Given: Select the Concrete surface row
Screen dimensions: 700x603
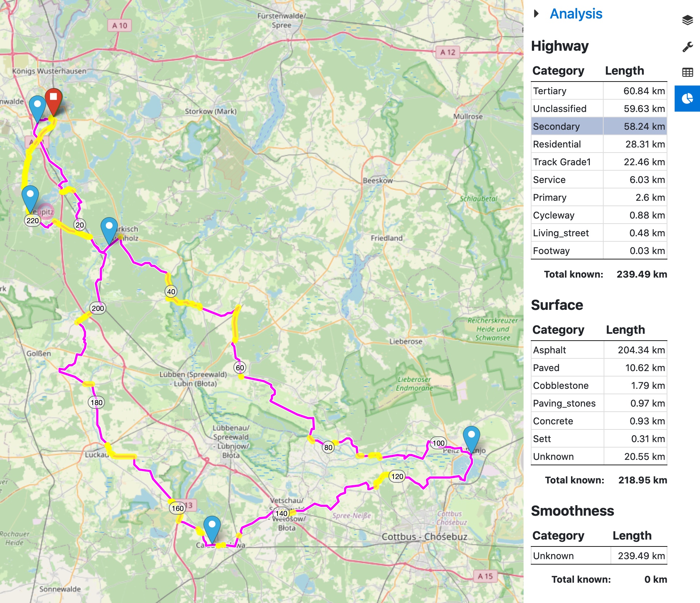Looking at the screenshot, I should (599, 421).
